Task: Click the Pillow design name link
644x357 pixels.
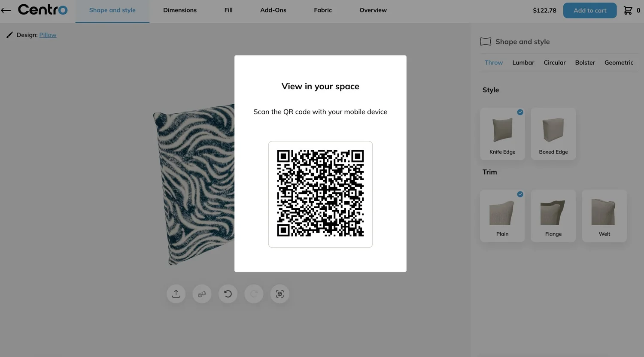Action: 48,35
